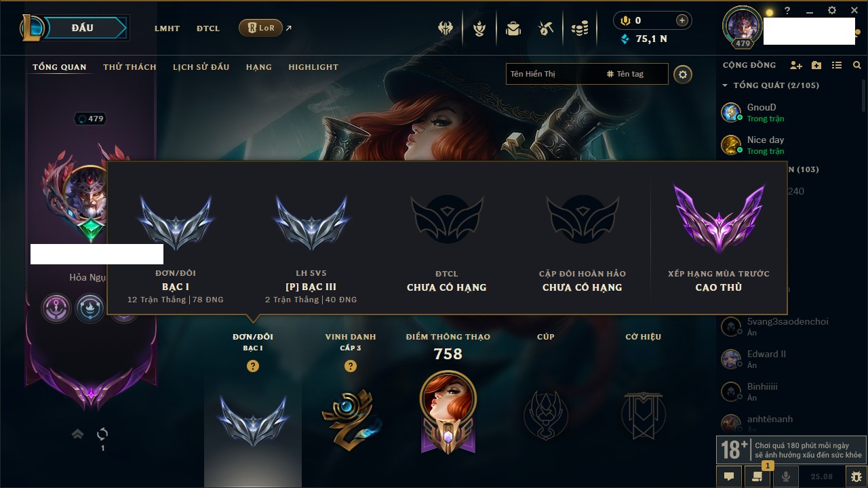The width and height of the screenshot is (868, 488).
Task: Open the bug report icon
Action: (856, 476)
